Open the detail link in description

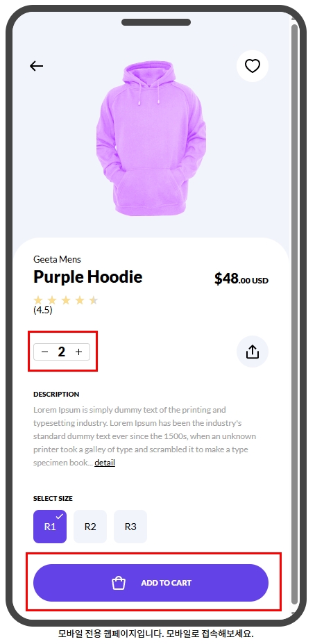coord(105,463)
